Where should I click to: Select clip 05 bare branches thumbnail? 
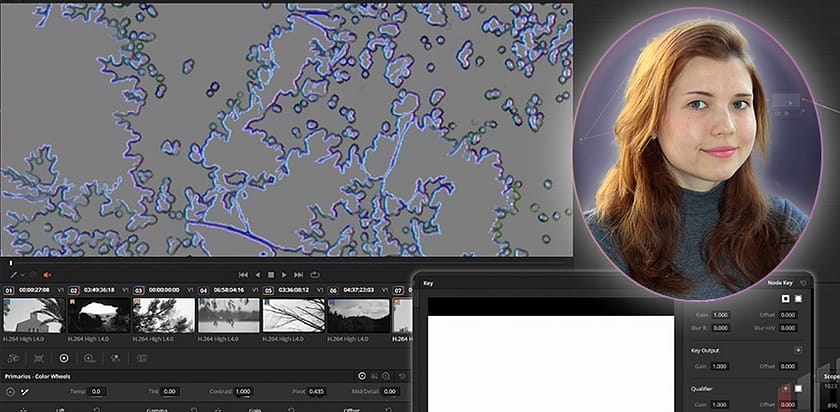294,316
